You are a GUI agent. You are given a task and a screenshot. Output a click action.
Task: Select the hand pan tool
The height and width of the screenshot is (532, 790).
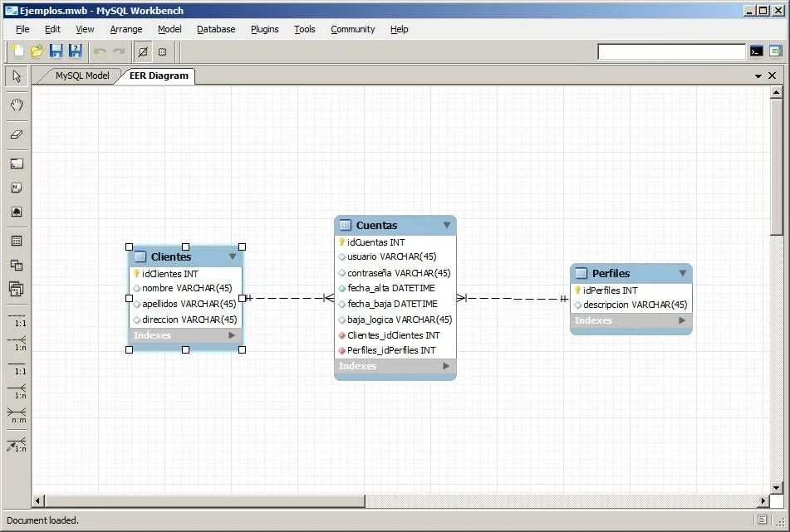pyautogui.click(x=17, y=105)
